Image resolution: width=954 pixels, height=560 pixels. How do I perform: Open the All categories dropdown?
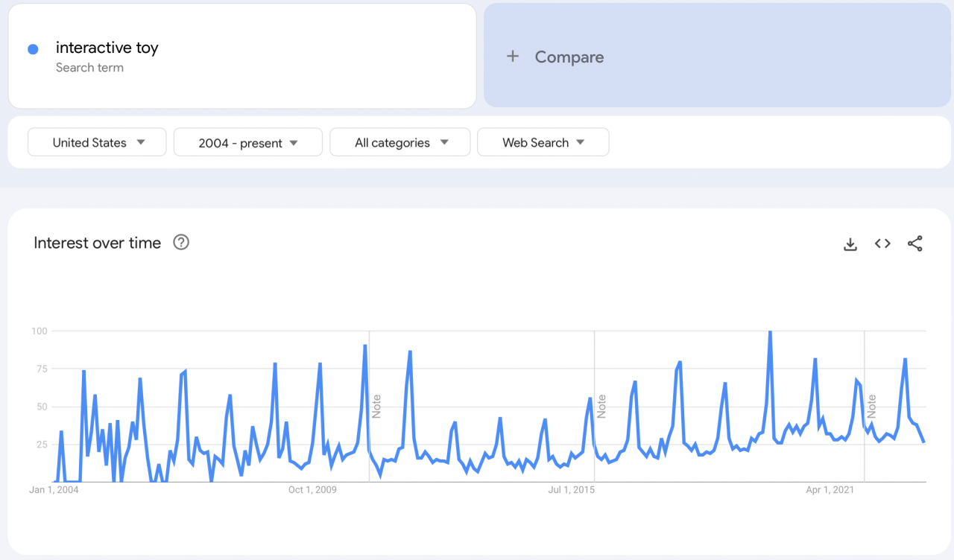[x=399, y=141]
